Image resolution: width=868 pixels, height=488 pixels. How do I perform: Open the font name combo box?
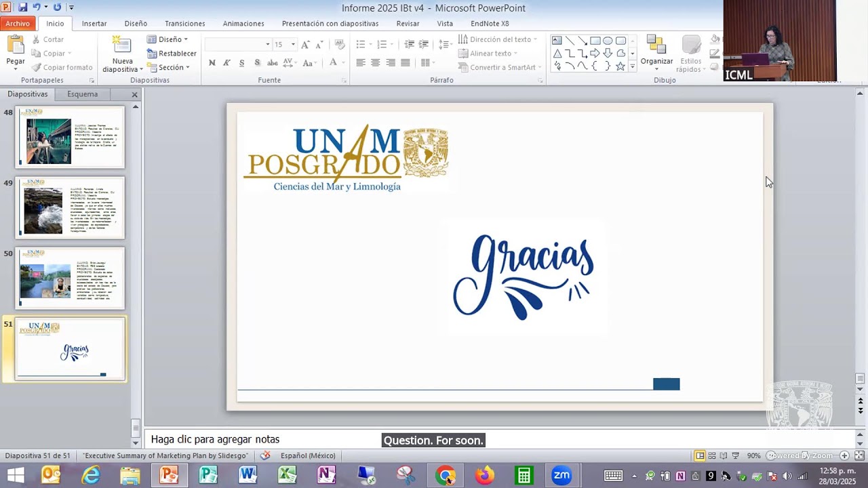pos(237,45)
